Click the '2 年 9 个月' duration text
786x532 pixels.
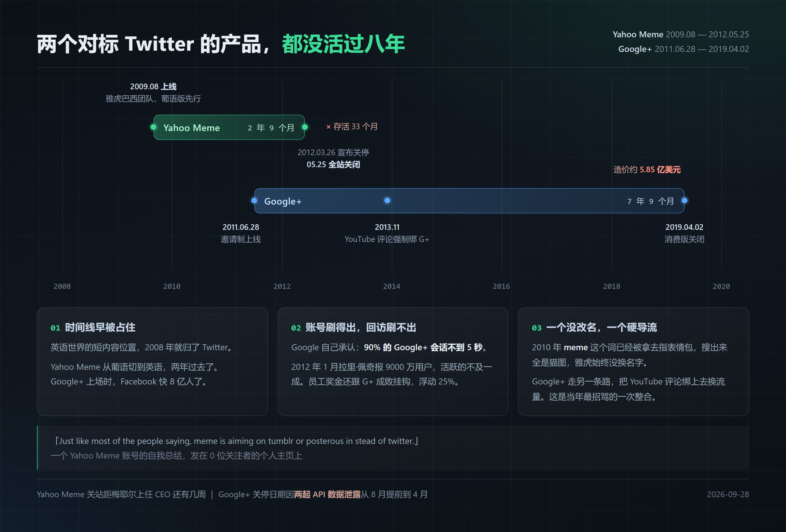click(271, 128)
